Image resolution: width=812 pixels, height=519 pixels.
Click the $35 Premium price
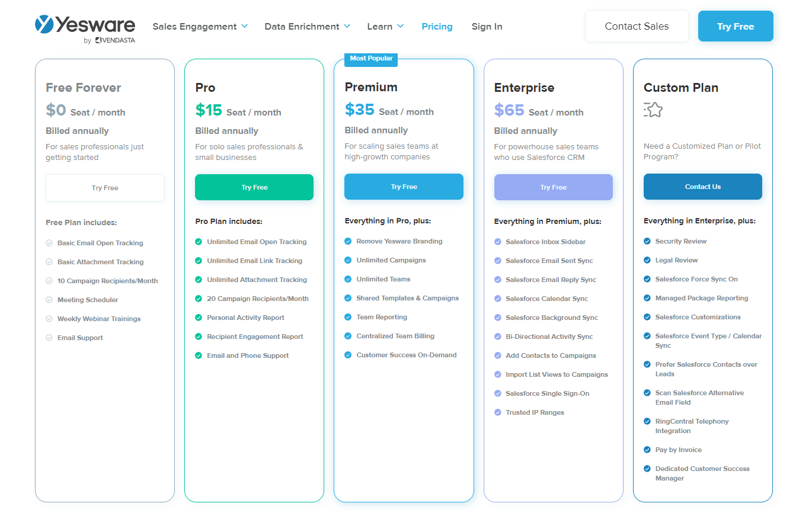[x=360, y=110]
